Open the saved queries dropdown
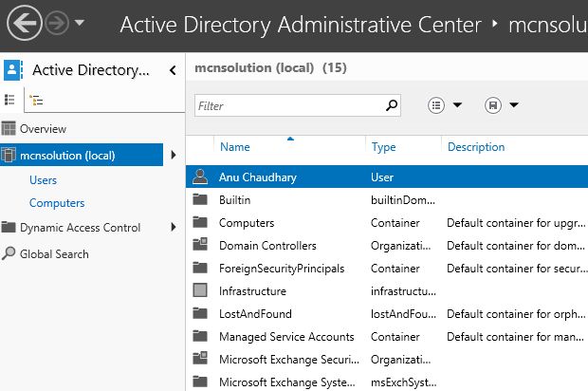The image size is (588, 391). coord(502,105)
